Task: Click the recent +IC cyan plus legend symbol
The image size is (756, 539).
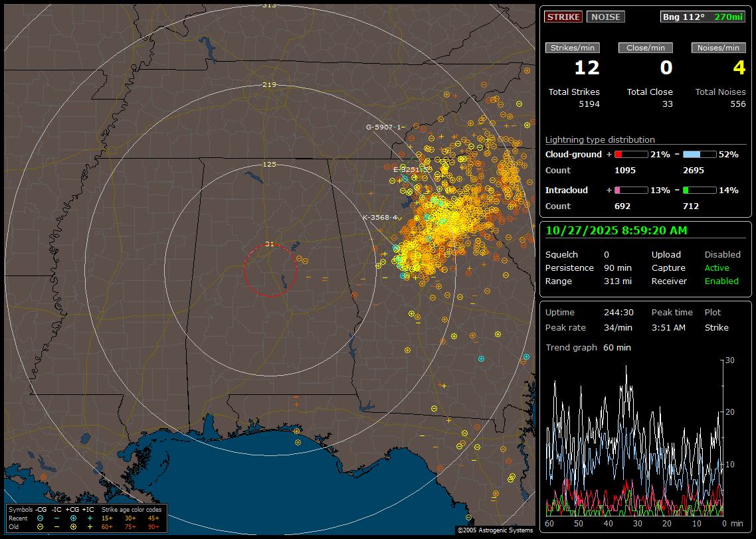Action: click(x=90, y=518)
